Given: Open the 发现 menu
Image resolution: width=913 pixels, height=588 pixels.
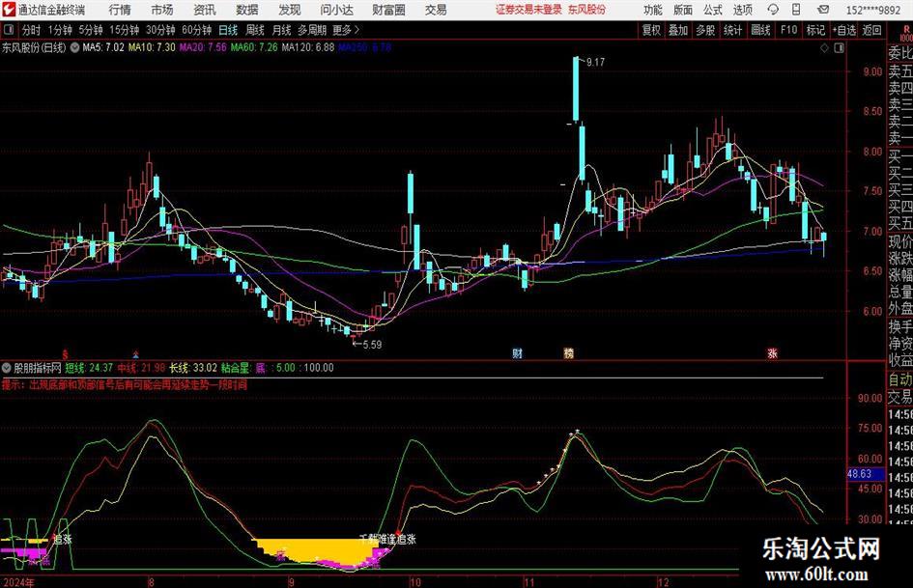Looking at the screenshot, I should [x=290, y=10].
